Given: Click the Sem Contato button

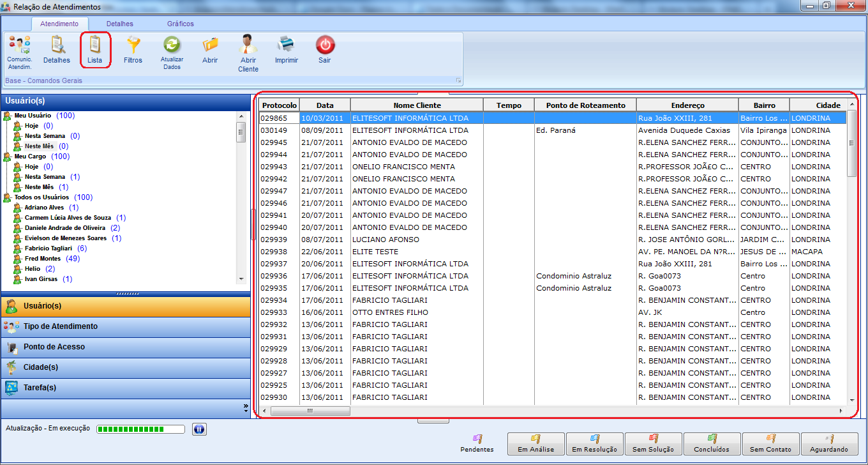Looking at the screenshot, I should point(770,443).
